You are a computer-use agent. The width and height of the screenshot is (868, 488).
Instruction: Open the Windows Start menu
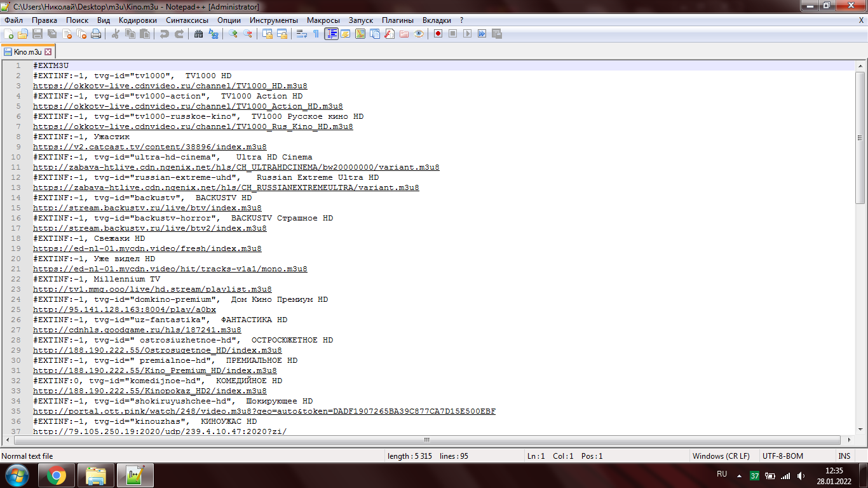(x=17, y=475)
